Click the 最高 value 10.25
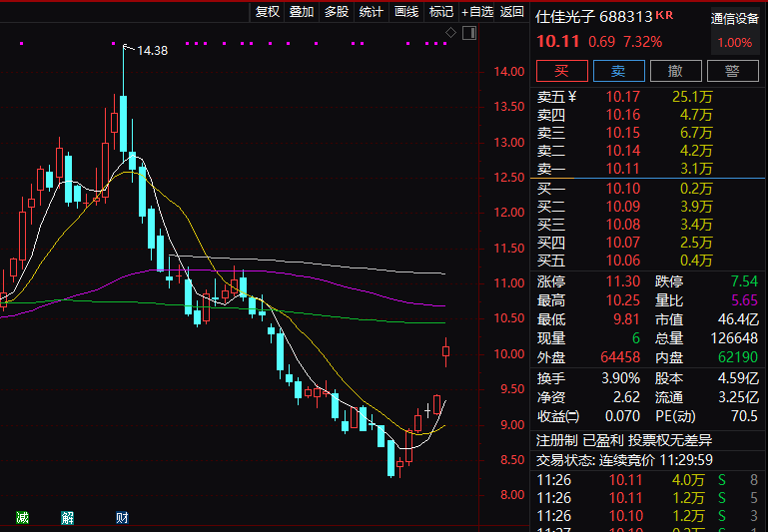Viewport: 768px width, 532px height. tap(623, 300)
